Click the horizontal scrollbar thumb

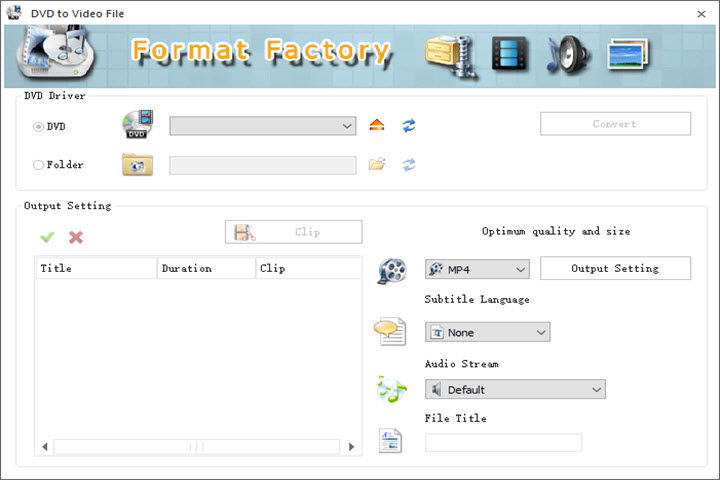point(197,446)
